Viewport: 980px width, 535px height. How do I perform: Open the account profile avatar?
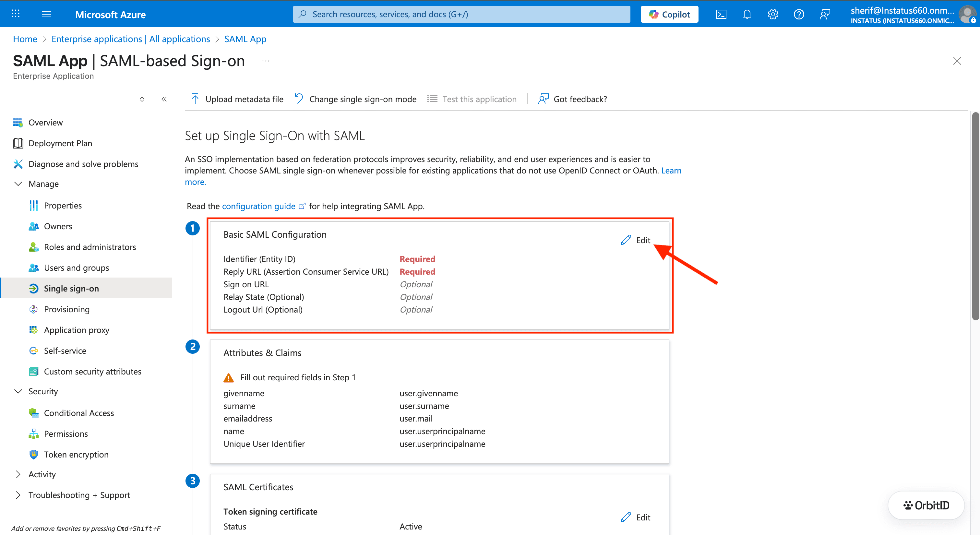pos(967,15)
